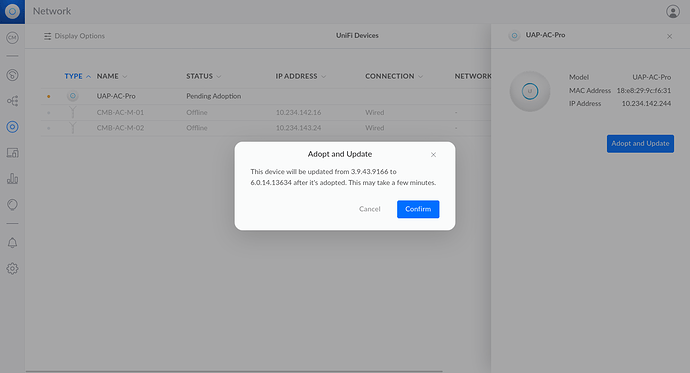This screenshot has height=373, width=690.
Task: Click MAC address 18:e8:29:9c:f6:31
Action: [x=643, y=91]
